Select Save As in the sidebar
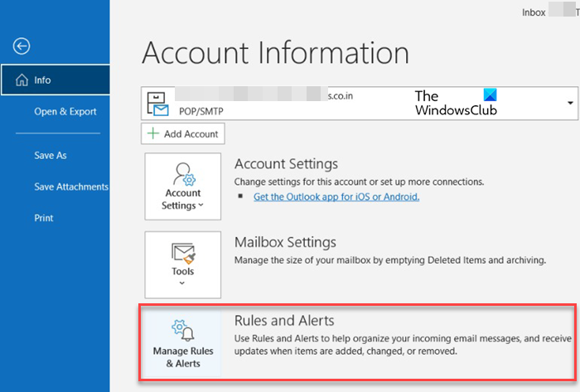This screenshot has width=580, height=392. pos(51,156)
